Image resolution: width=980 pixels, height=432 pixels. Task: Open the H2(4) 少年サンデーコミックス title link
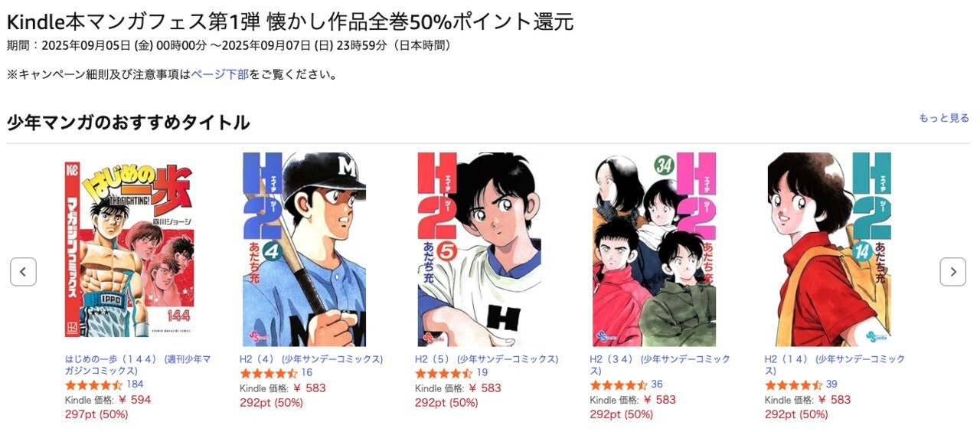pyautogui.click(x=312, y=359)
